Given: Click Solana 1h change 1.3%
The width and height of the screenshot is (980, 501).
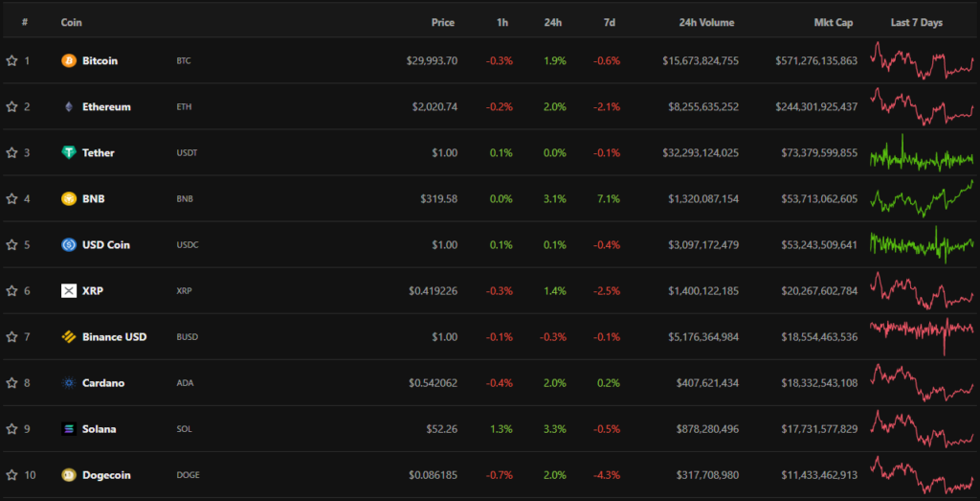Looking at the screenshot, I should click(x=501, y=429).
